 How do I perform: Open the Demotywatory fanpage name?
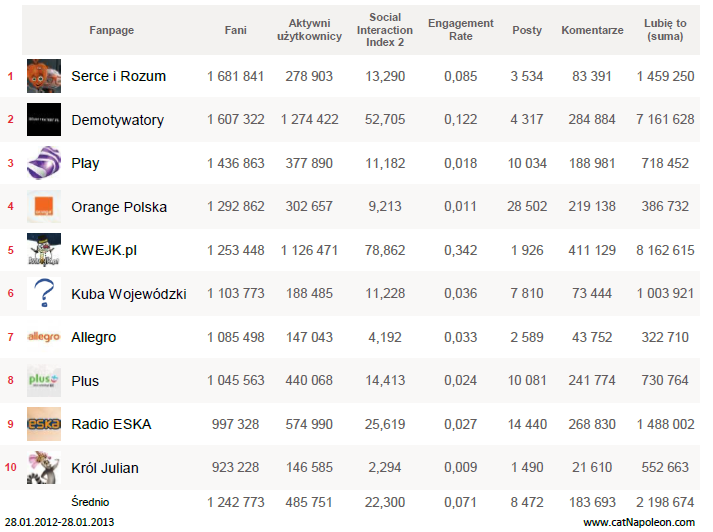(x=117, y=120)
